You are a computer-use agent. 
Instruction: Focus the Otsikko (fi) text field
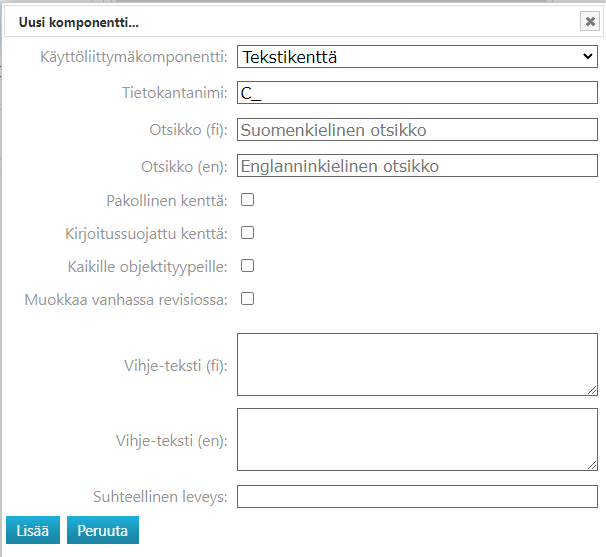(417, 130)
